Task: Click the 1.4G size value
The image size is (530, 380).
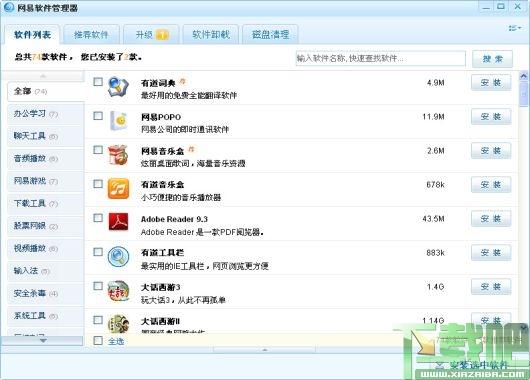Action: coord(435,287)
